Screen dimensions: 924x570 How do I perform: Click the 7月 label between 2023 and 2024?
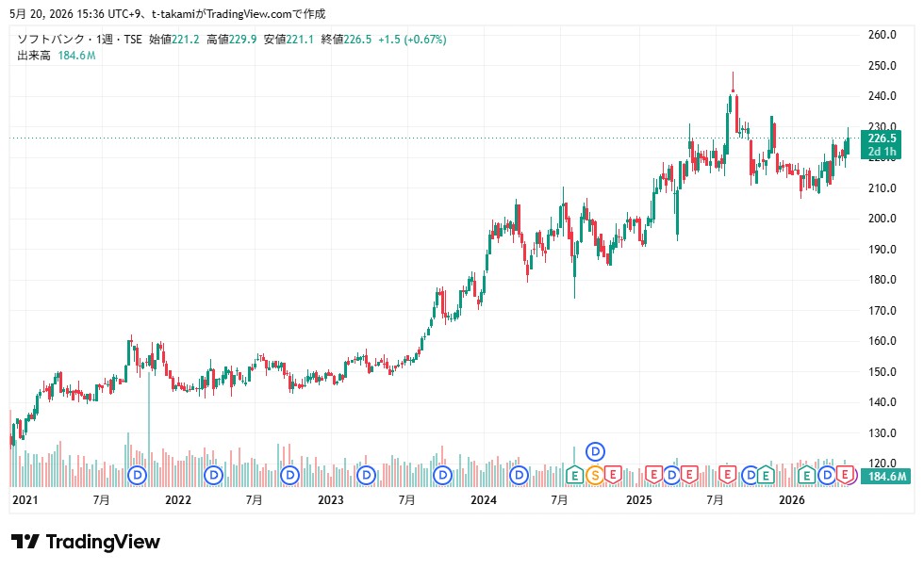pyautogui.click(x=406, y=500)
